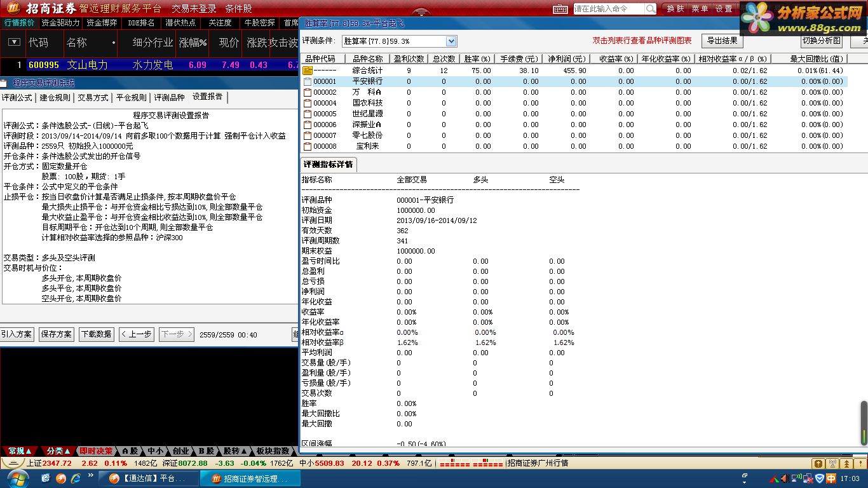Image resolution: width=868 pixels, height=488 pixels.
Task: Click the search magnifier icon beside command box
Action: 651,9
